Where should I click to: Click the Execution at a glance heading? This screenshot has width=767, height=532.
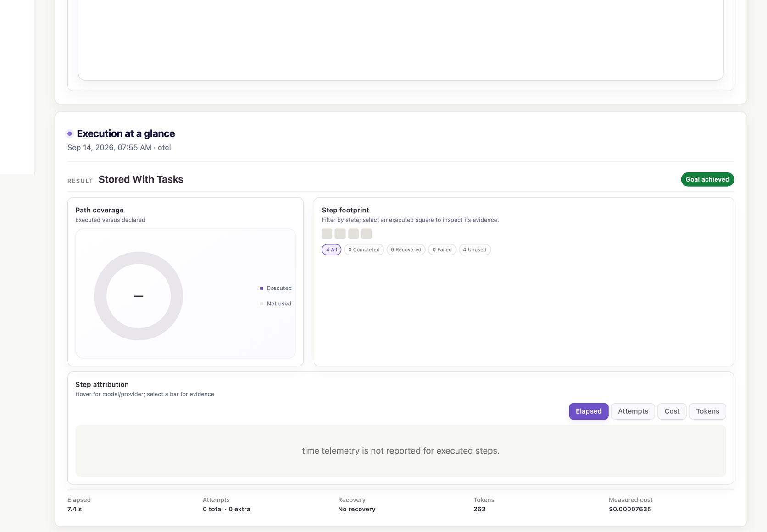[126, 133]
